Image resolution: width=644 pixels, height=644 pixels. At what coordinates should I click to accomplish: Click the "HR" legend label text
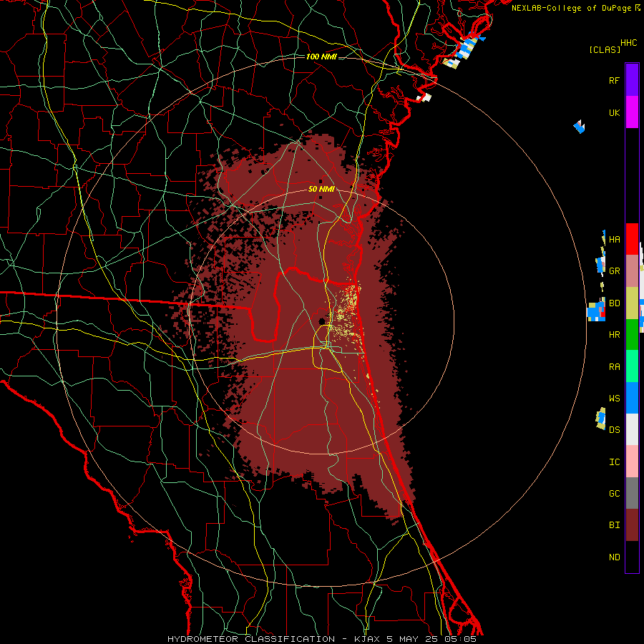(x=614, y=335)
